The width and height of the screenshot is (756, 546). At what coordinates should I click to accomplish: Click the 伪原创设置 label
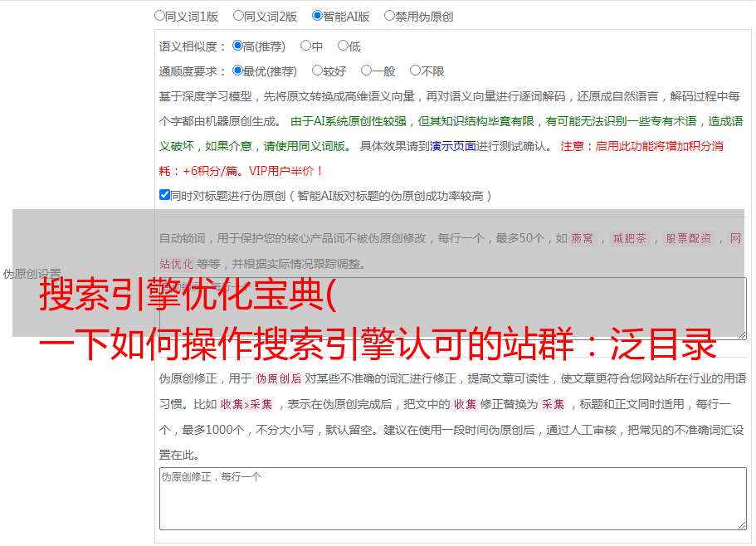(32, 274)
